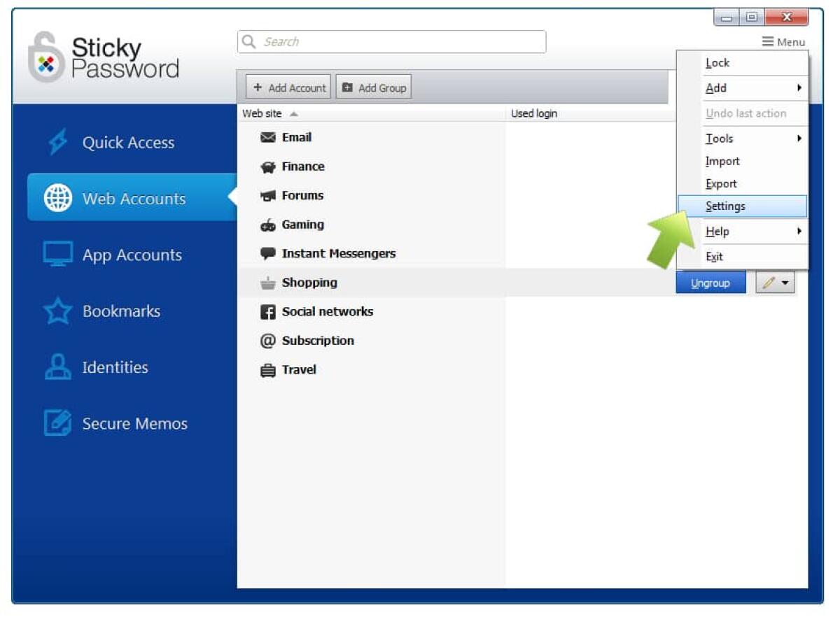Select the Finance piggy bank icon
Image resolution: width=840 pixels, height=624 pixels.
click(268, 166)
